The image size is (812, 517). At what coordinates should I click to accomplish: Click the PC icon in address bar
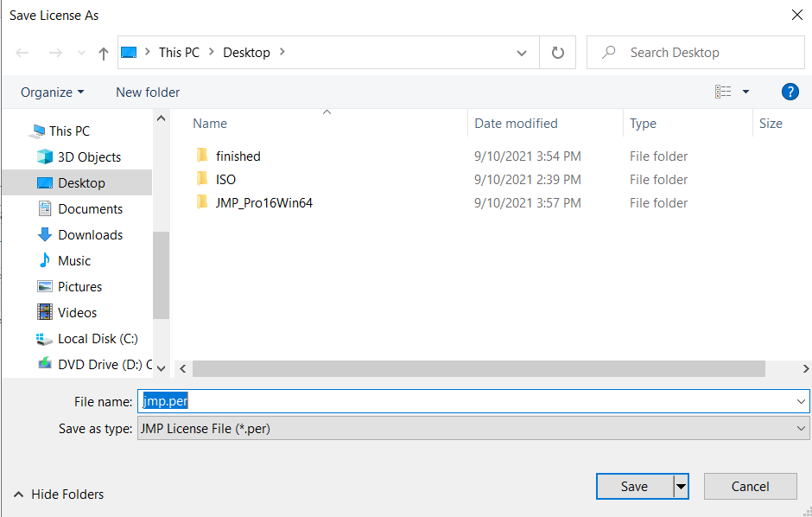pos(129,53)
